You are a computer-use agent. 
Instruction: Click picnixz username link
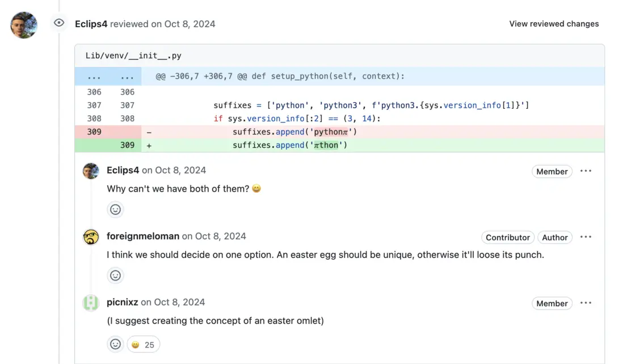[x=123, y=302]
